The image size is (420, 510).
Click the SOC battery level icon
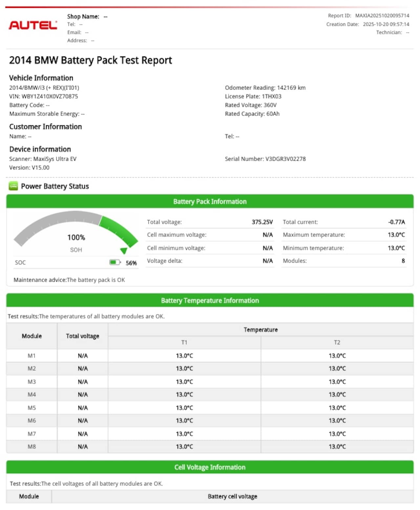(115, 262)
